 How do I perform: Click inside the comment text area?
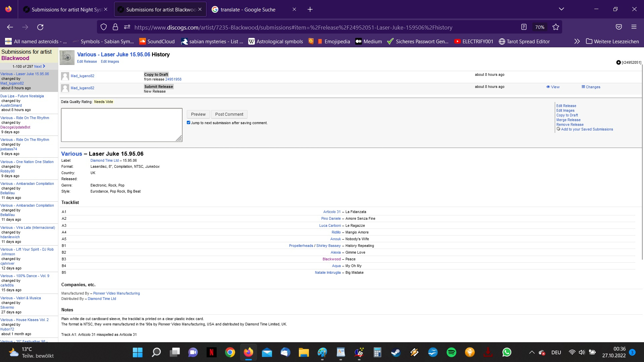click(121, 125)
